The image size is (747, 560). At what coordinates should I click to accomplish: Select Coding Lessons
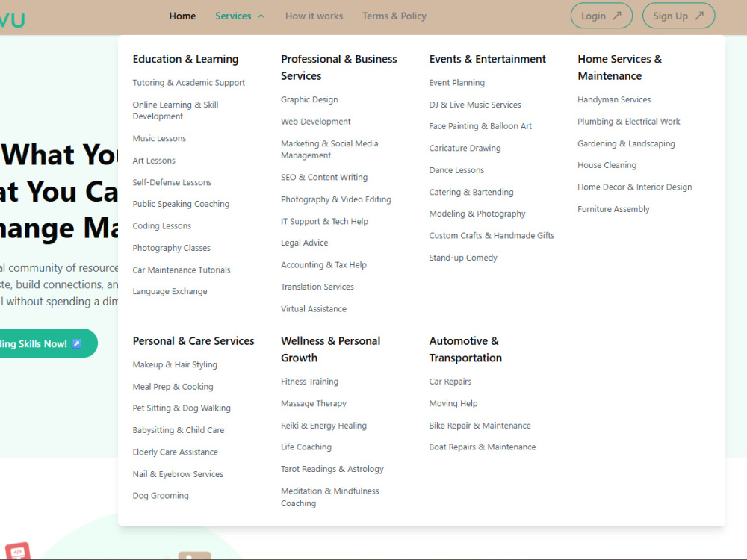(162, 225)
